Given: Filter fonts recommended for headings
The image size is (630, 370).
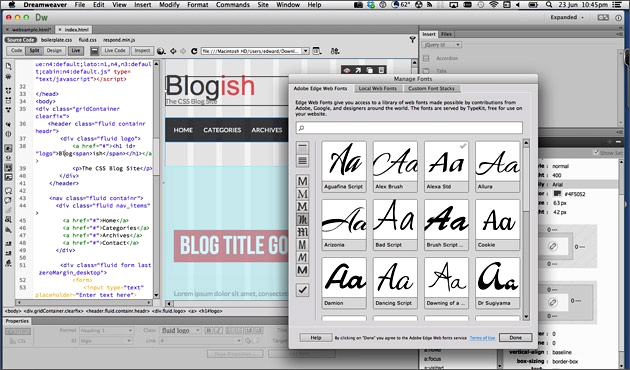Looking at the screenshot, I should point(303,147).
